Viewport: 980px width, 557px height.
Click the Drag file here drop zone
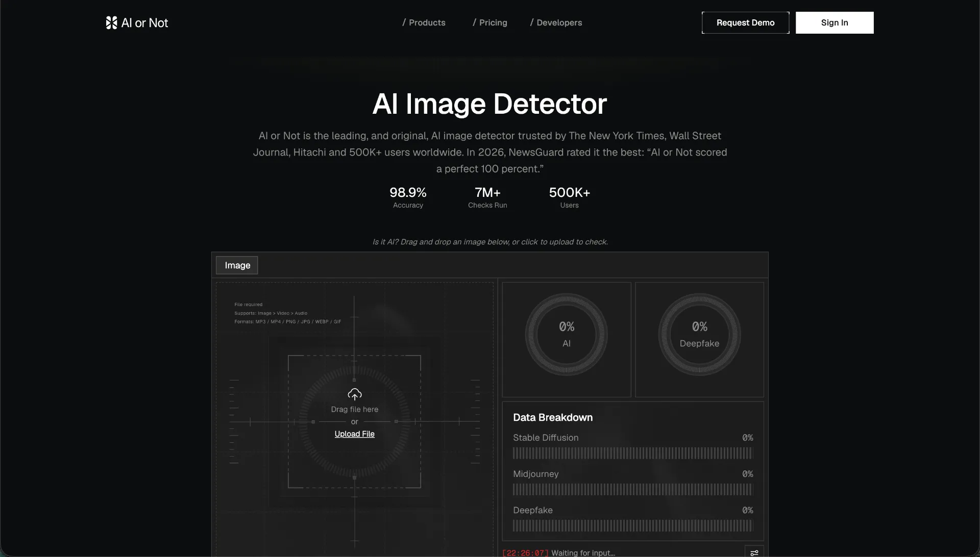[x=355, y=421]
